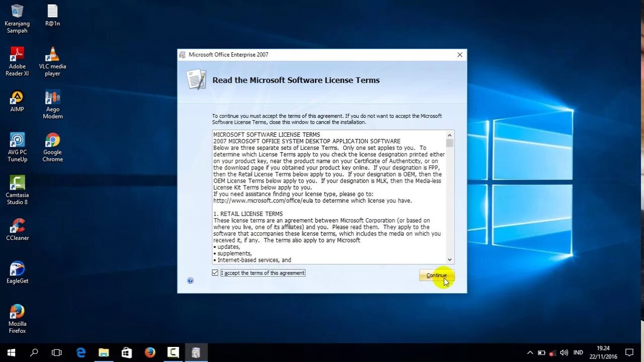Screen dimensions: 644x362
Task: Uncheck I accept the terms checkbox
Action: [x=215, y=273]
